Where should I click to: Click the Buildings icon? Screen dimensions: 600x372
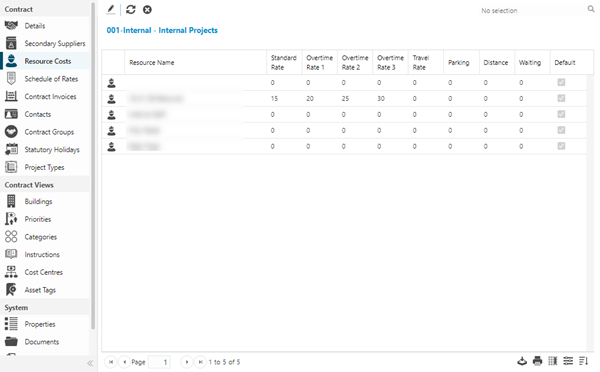click(11, 201)
